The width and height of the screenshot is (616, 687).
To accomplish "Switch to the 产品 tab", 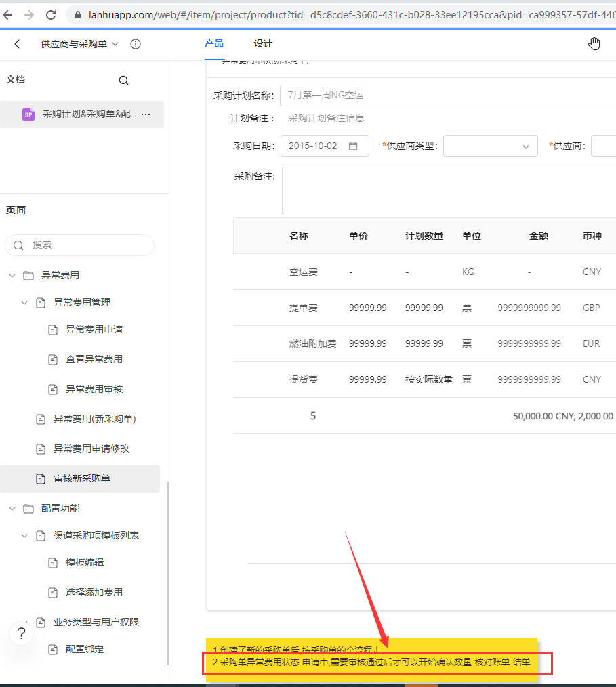I will point(214,43).
